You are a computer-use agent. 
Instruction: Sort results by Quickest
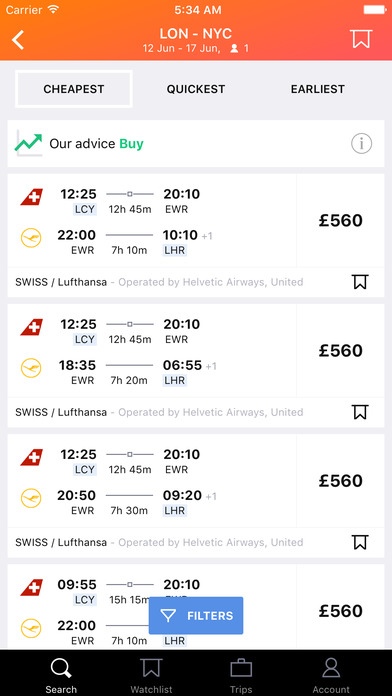[196, 89]
